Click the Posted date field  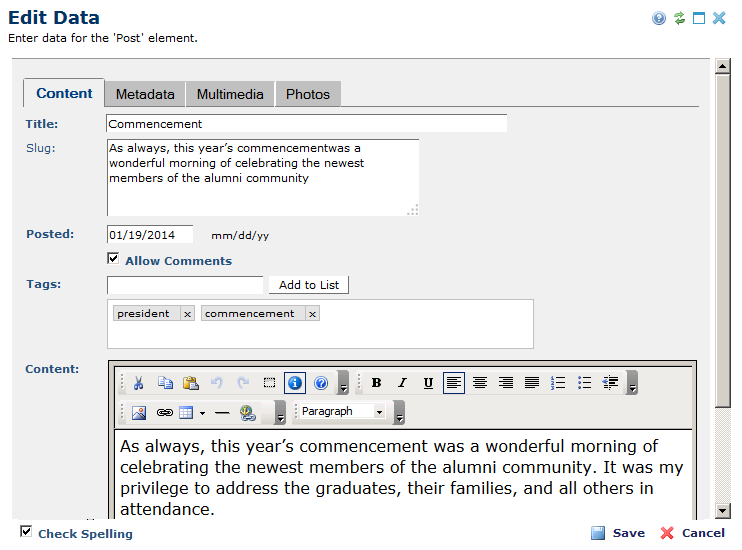pos(150,235)
